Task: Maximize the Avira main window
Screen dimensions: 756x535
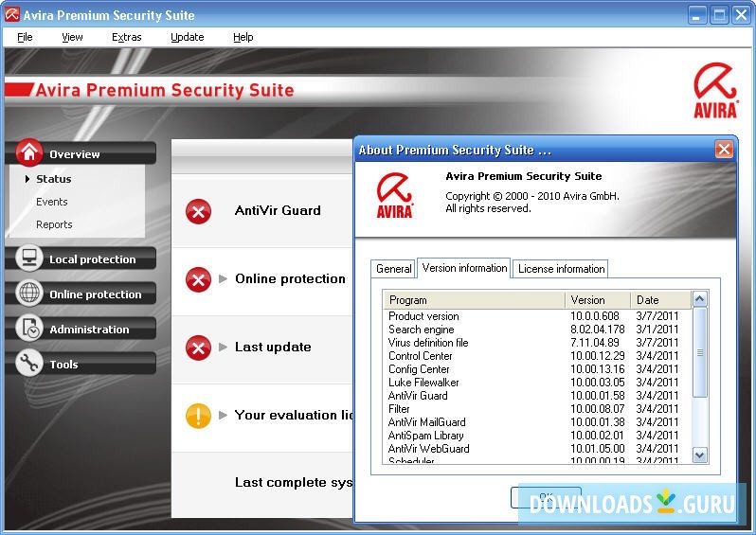Action: tap(719, 15)
